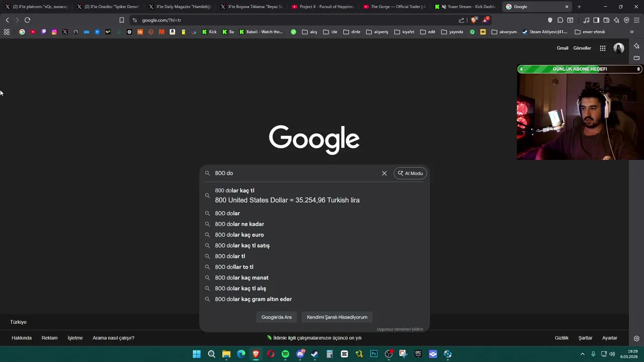Open Ayarlar link in footer
This screenshot has width=644, height=362.
pyautogui.click(x=610, y=338)
